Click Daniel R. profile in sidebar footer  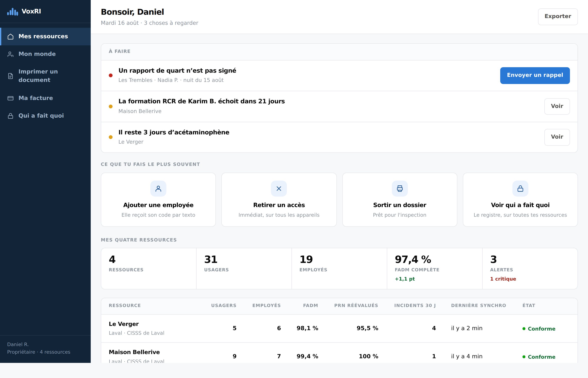pos(38,348)
